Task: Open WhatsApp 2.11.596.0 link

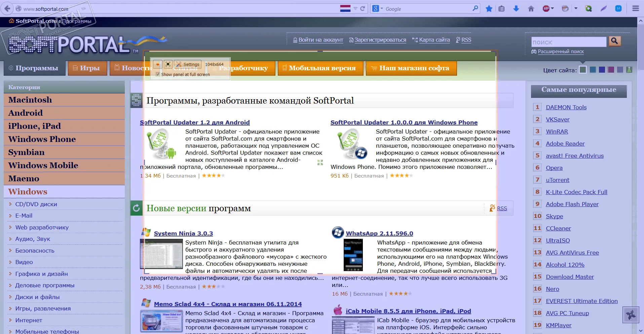Action: point(379,233)
